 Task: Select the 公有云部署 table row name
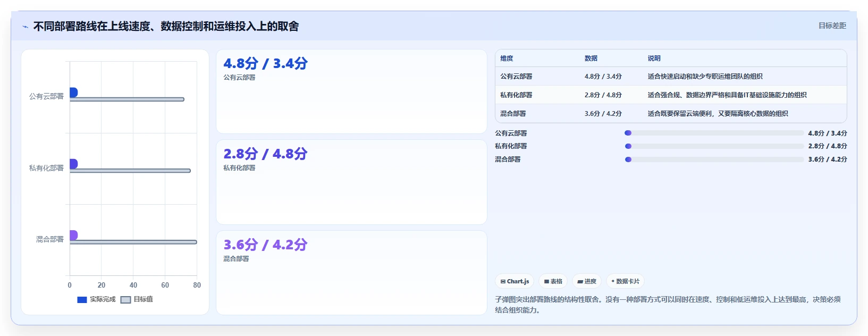[516, 77]
